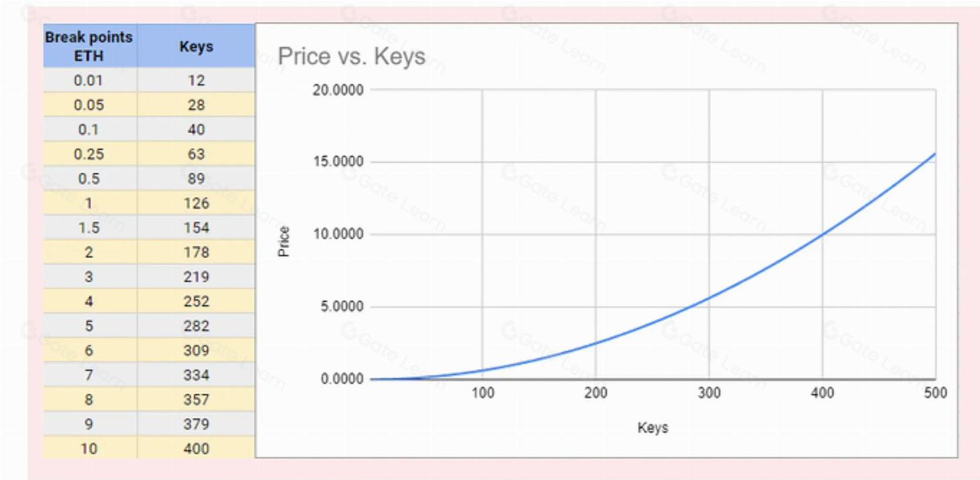Click the vertical "Price" axis label
Image resolution: width=980 pixels, height=480 pixels.
coord(284,241)
